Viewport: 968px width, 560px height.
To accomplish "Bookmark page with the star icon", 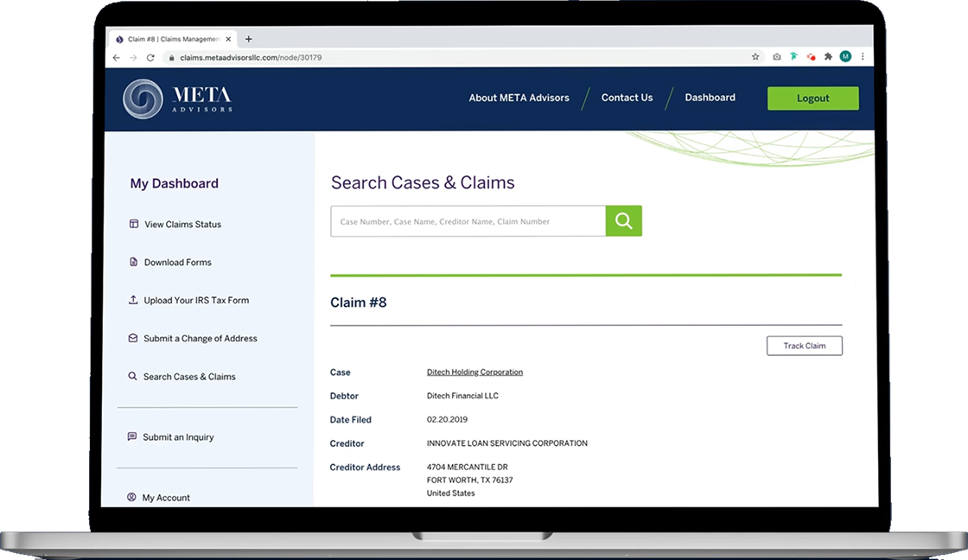I will [x=755, y=57].
